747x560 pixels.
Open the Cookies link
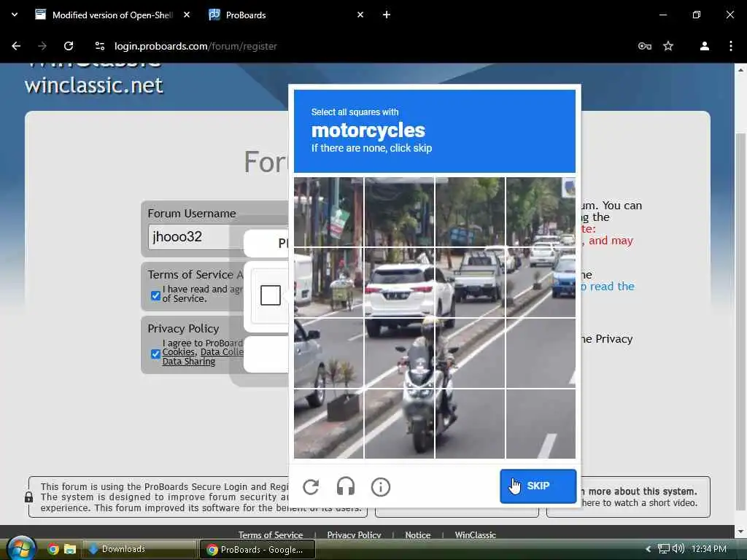tap(178, 352)
